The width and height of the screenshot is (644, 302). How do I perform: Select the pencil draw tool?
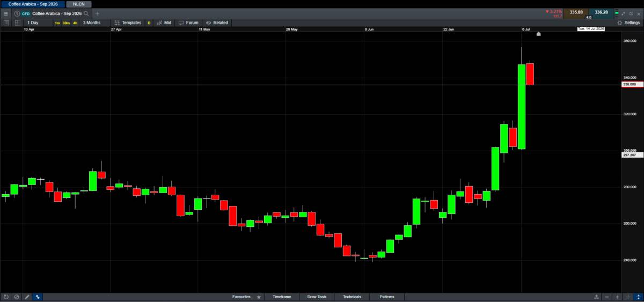[x=27, y=297]
